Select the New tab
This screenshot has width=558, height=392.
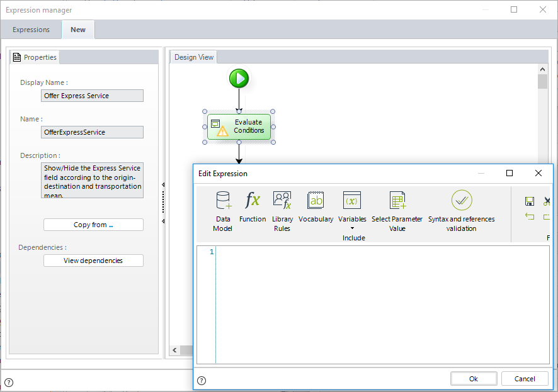point(78,30)
